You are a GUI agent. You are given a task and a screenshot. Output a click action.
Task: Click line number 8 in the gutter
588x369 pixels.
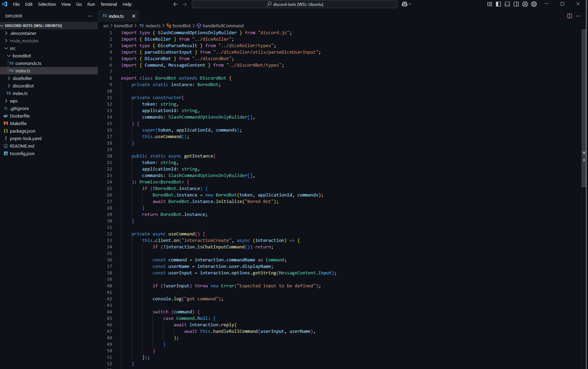tap(111, 78)
